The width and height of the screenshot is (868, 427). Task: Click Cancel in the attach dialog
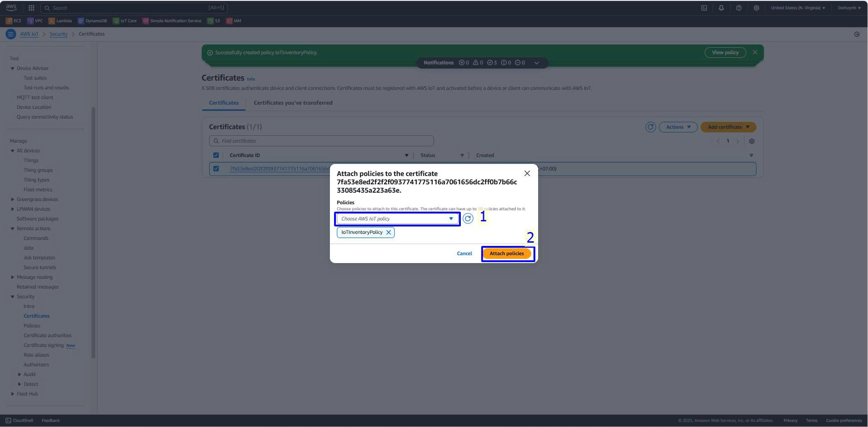464,253
